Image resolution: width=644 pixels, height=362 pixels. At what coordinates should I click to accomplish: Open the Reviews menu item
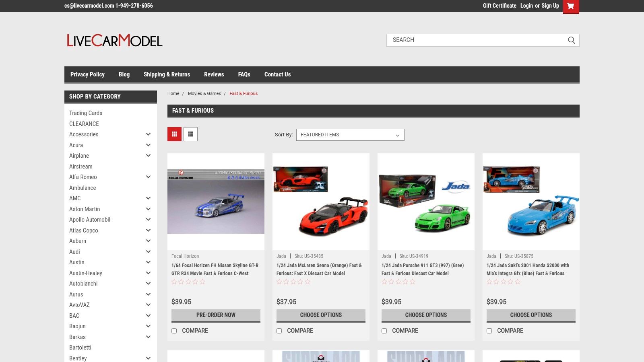[x=214, y=74]
